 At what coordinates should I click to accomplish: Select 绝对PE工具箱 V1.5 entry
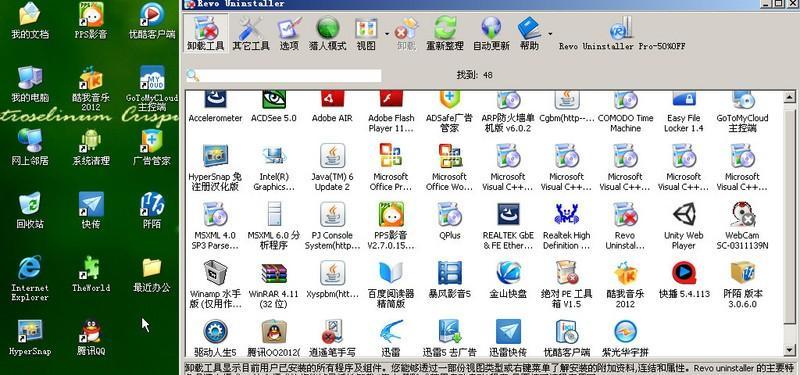coord(566,284)
